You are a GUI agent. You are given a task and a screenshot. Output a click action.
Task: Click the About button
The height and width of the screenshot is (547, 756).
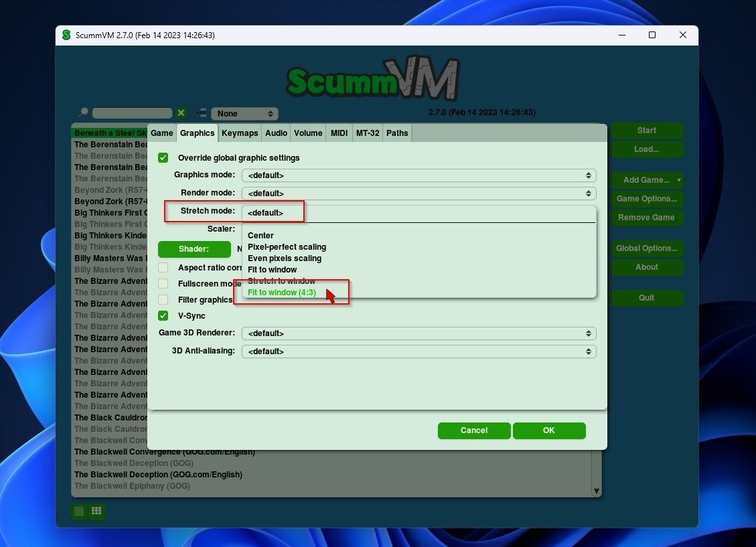647,267
